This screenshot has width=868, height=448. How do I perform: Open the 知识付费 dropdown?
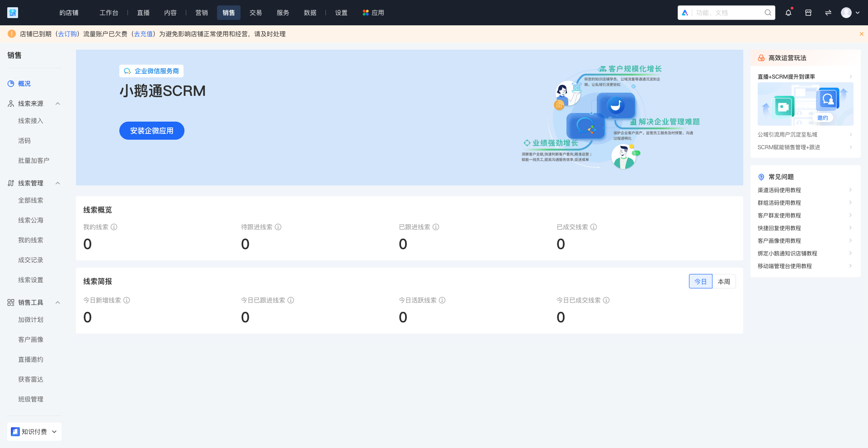tap(34, 432)
